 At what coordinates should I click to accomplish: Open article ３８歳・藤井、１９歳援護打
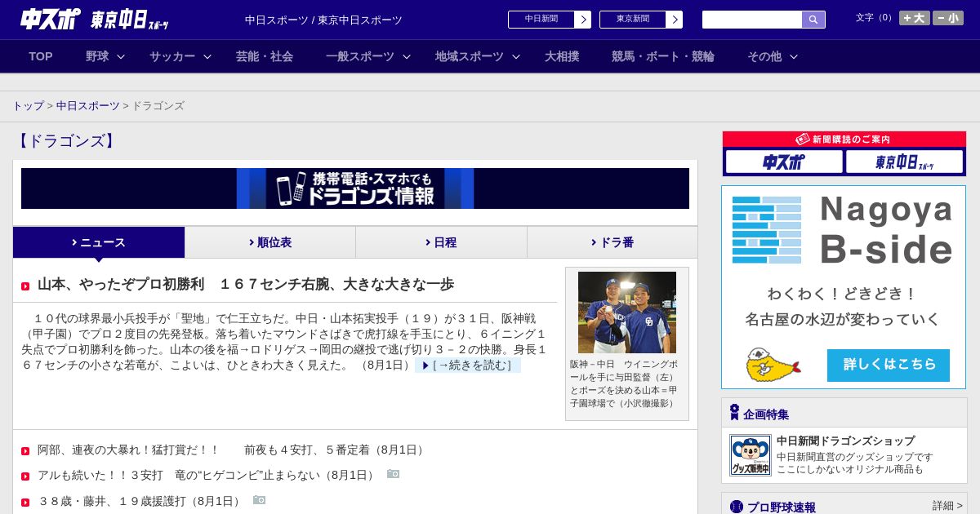pyautogui.click(x=140, y=501)
